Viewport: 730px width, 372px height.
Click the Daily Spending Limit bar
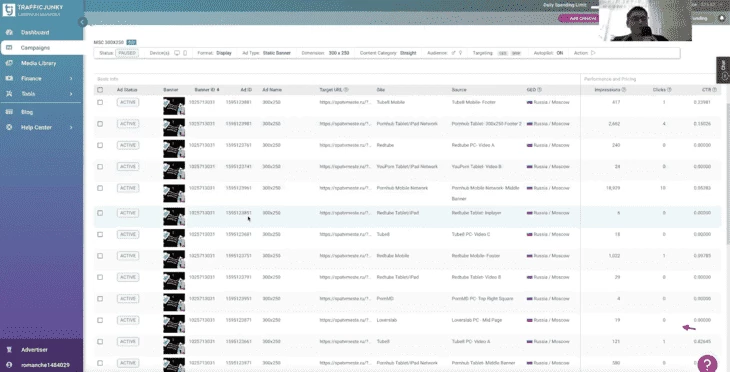(595, 7)
